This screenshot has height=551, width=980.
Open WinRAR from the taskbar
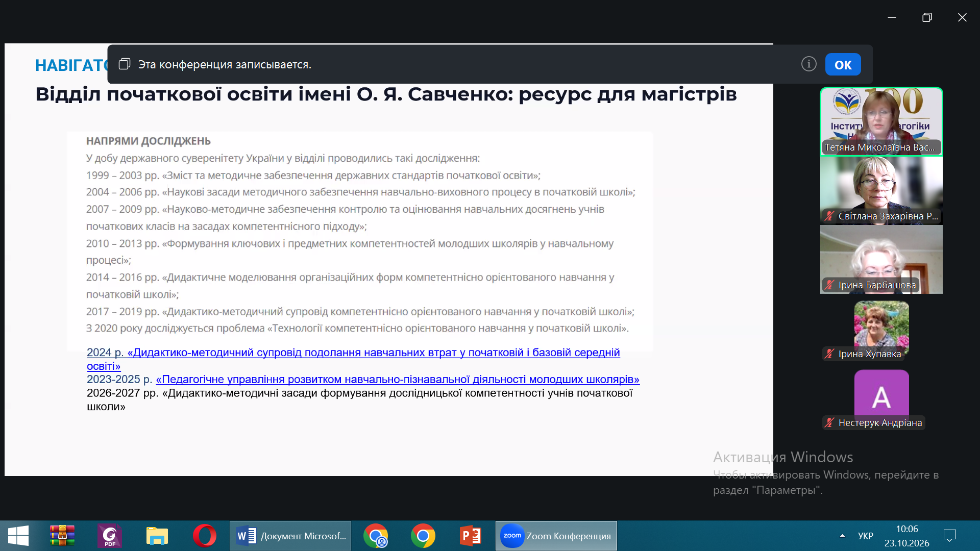(62, 536)
